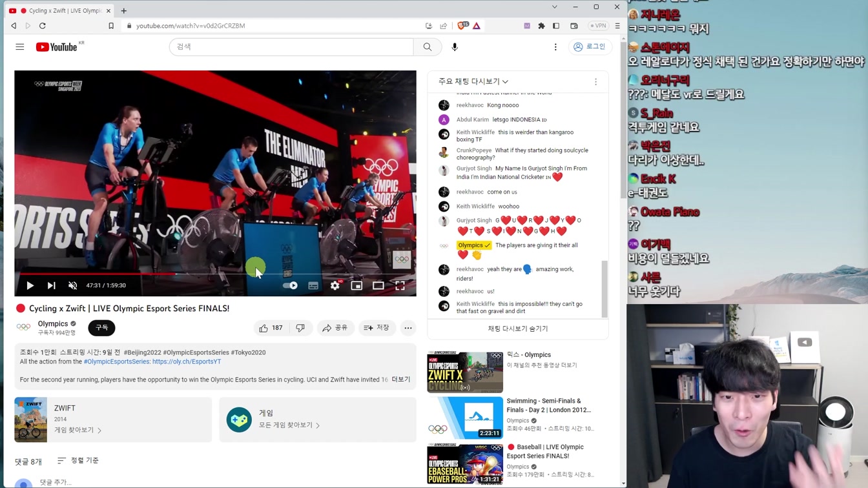Toggle the browser sidebar panel
This screenshot has height=488, width=868.
556,26
